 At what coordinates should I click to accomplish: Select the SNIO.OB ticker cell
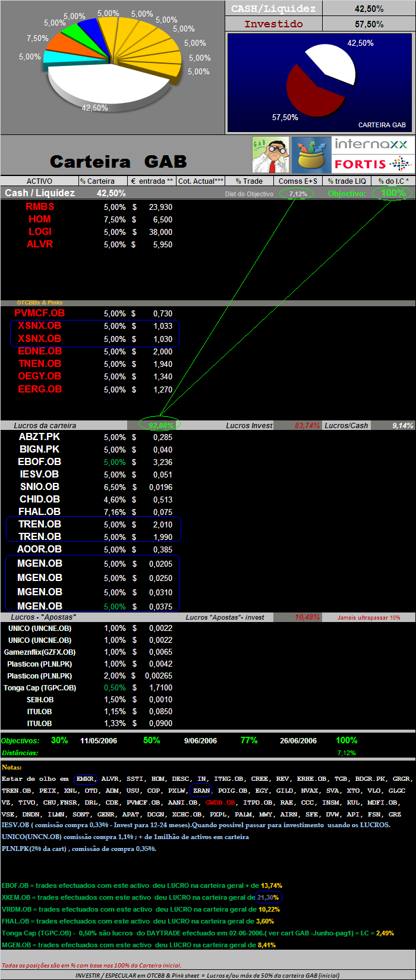click(40, 486)
